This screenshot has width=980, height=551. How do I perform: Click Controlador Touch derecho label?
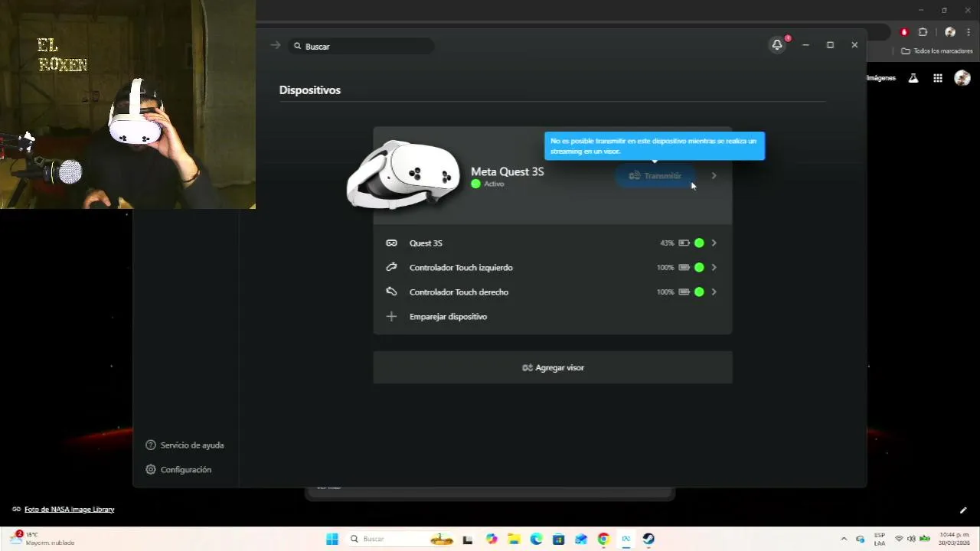pos(459,292)
